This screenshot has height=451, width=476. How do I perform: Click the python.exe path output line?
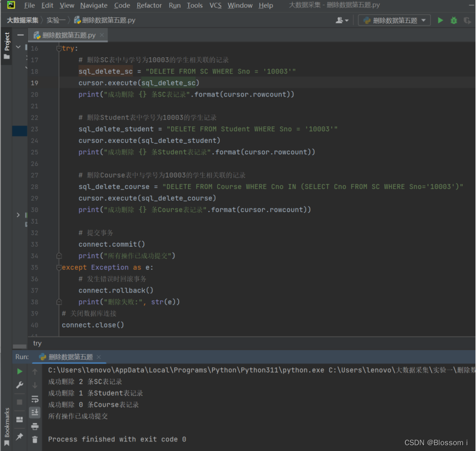point(261,370)
